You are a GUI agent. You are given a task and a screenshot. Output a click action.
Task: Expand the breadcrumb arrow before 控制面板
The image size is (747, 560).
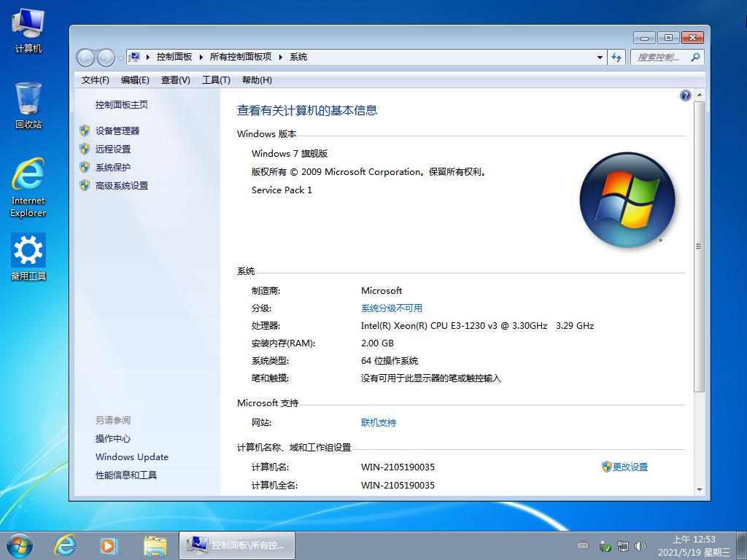pyautogui.click(x=148, y=57)
